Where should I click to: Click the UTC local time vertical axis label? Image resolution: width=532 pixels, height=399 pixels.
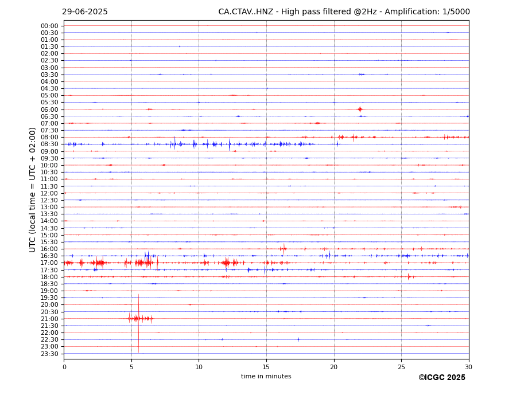[32, 190]
